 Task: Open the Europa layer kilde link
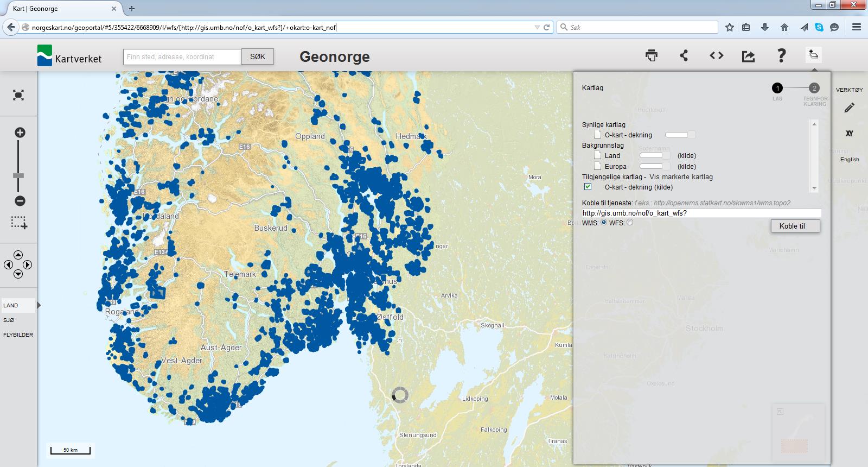point(687,167)
